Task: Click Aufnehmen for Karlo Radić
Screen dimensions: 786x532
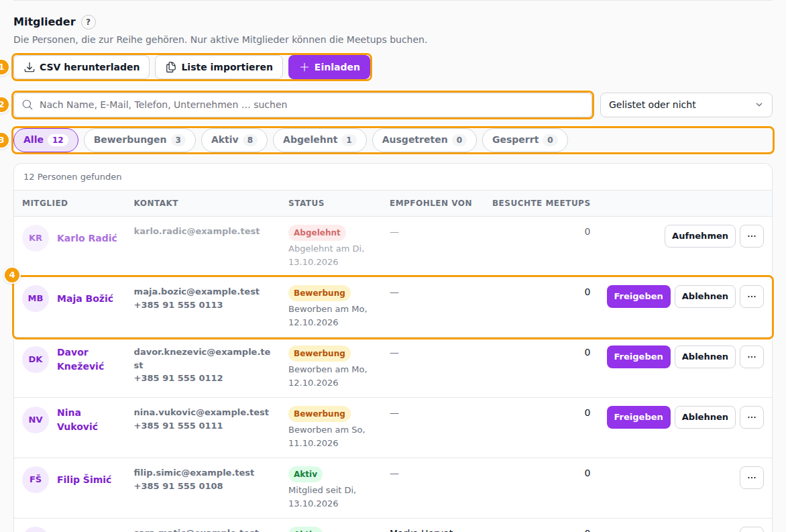Action: [699, 236]
